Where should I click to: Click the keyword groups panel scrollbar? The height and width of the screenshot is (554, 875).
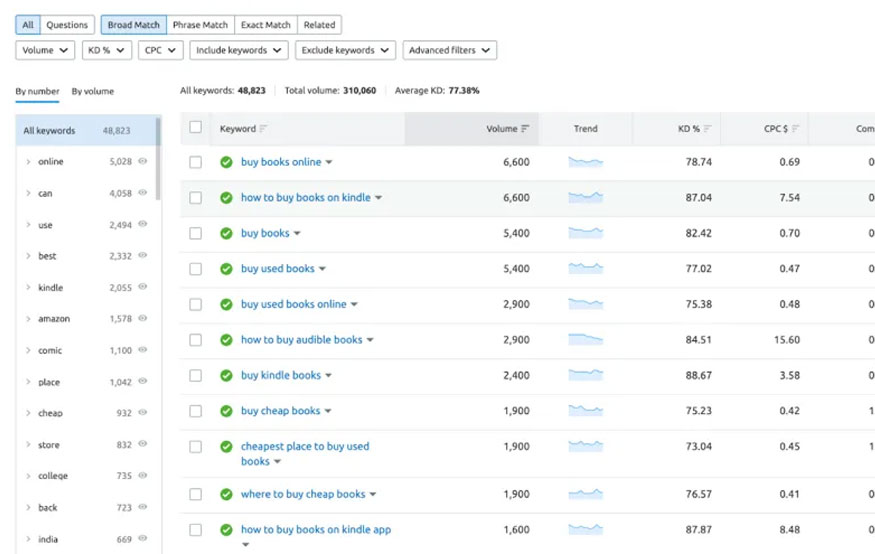[158, 158]
